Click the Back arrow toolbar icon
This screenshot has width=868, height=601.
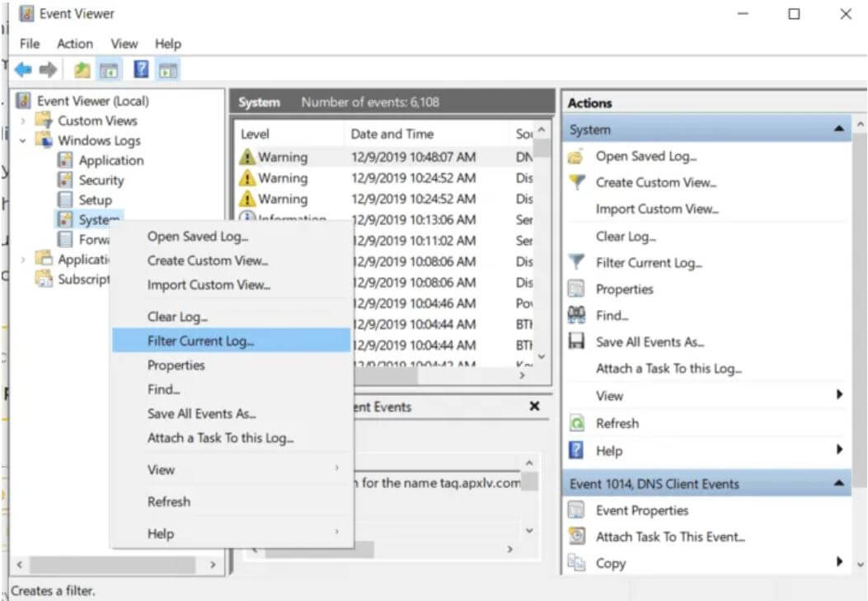click(23, 70)
